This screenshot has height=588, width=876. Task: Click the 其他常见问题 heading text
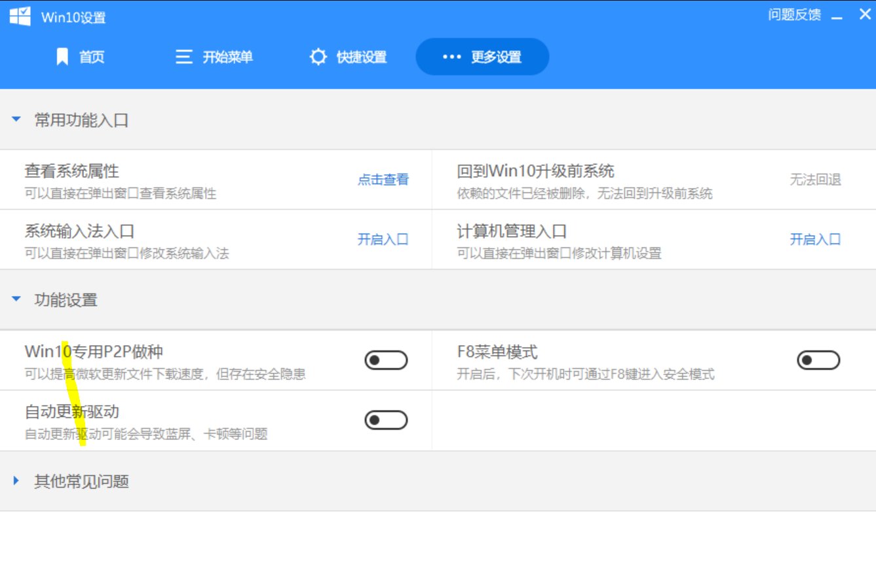(x=82, y=481)
